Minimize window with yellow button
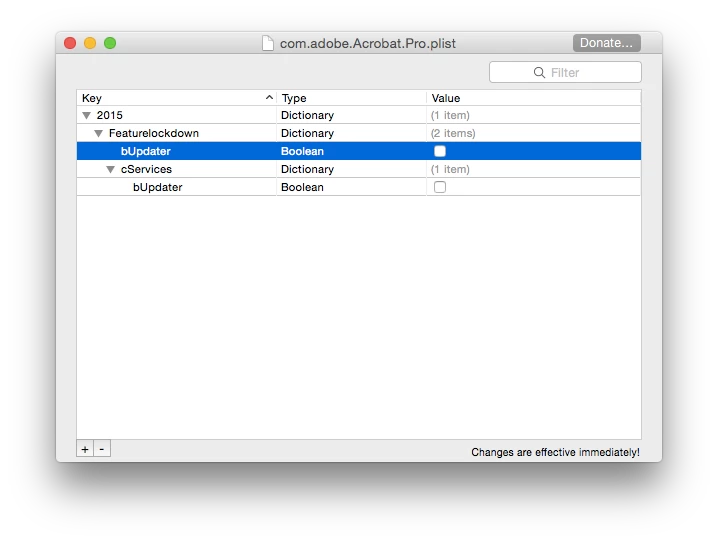This screenshot has width=718, height=542. [x=90, y=43]
